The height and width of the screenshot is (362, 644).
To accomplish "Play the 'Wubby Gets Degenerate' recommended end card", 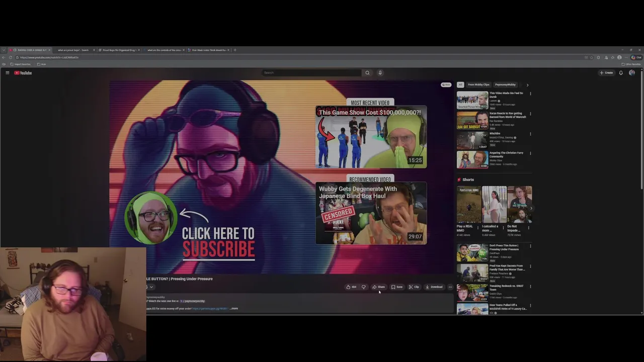I will coord(371,214).
